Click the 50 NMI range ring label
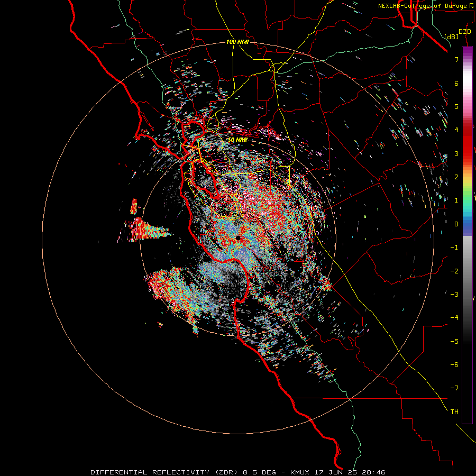Viewport: 476px width, 476px height. coord(237,140)
